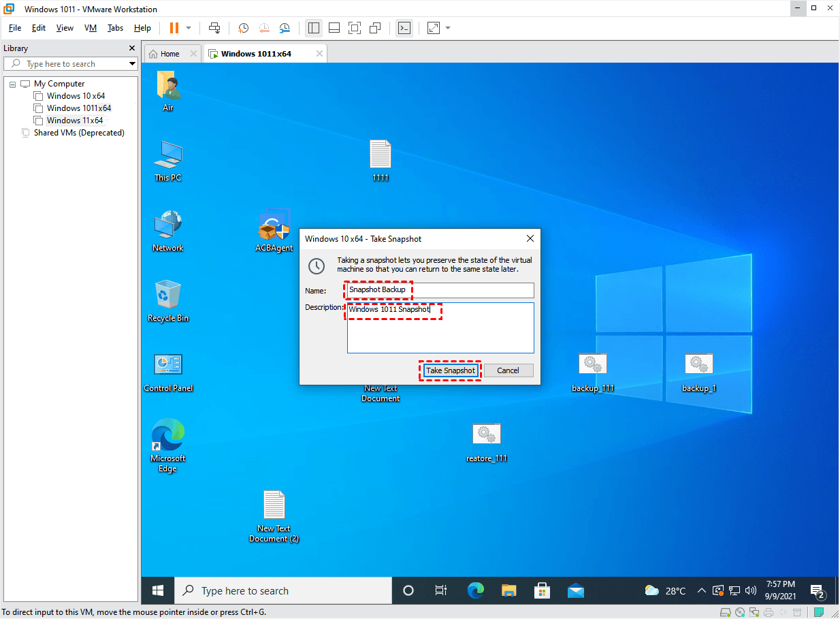Screen dimensions: 840x619
Task: Select Windows 11x64 in the library
Action: click(74, 121)
